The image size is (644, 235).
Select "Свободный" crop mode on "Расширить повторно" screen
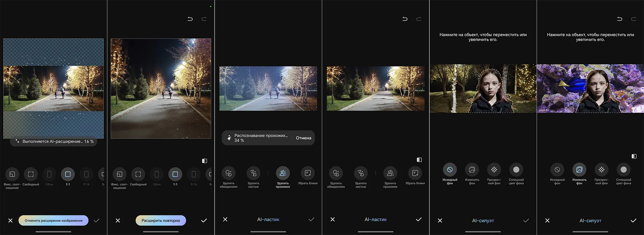[x=138, y=174]
